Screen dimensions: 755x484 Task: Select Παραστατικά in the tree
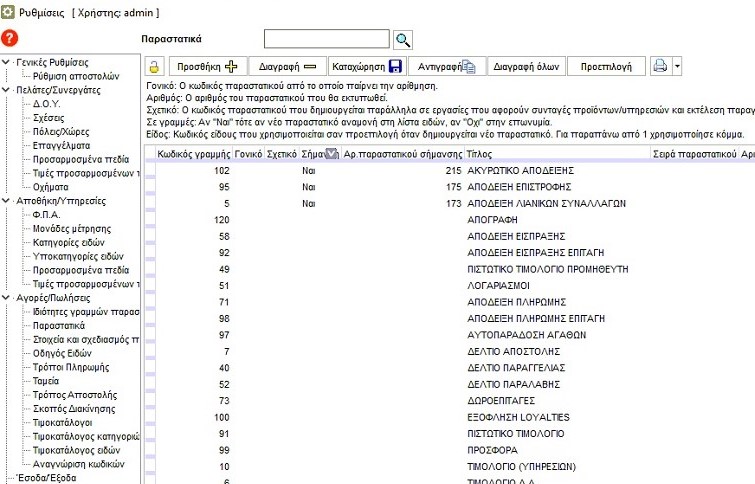pos(59,326)
